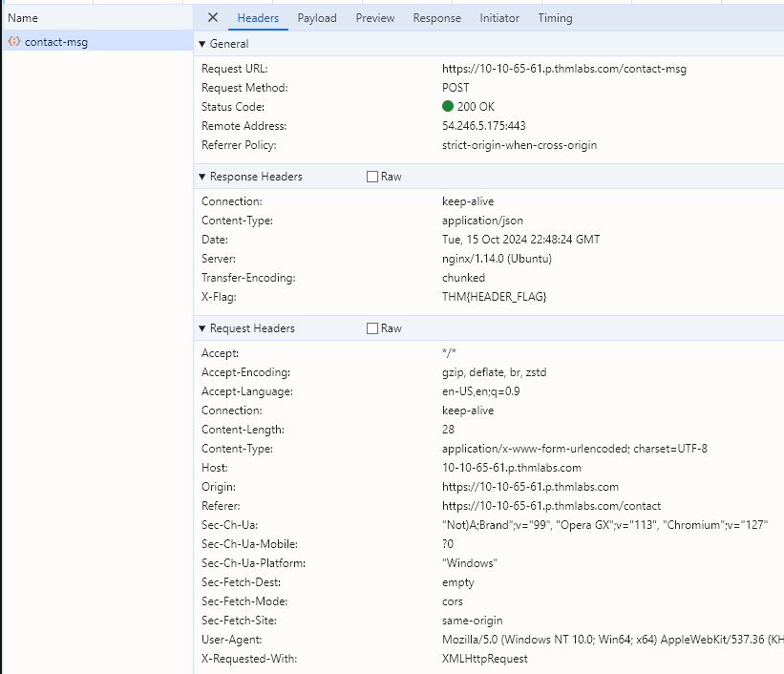Select the Timing tab
784x674 pixels.
[x=555, y=18]
